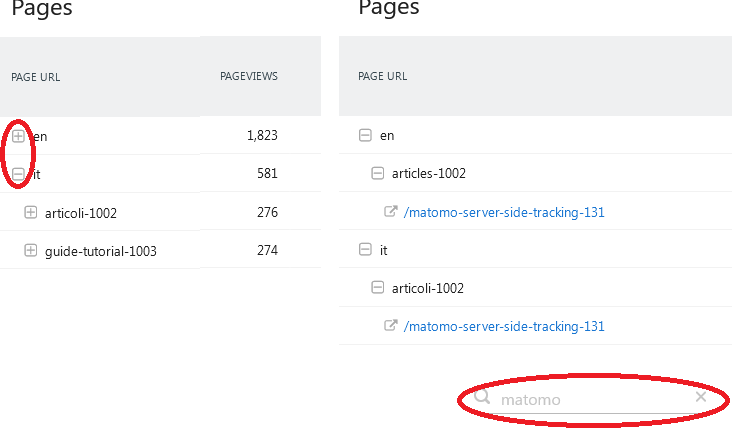Sort by the PAGEVIEWS column header
Viewport: 733px width, 434px height.
pos(248,76)
